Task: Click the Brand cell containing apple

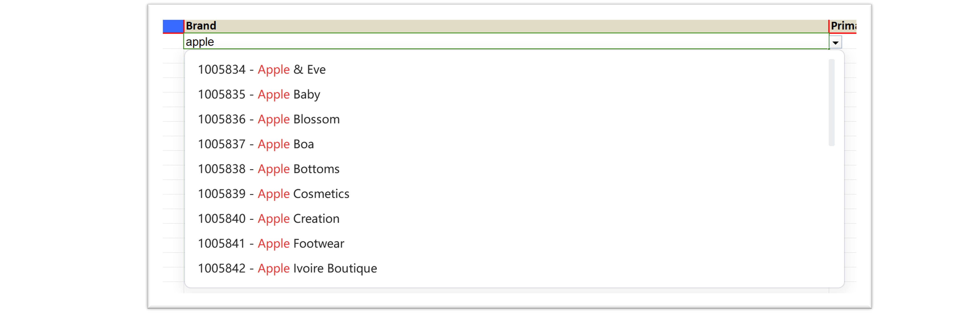Action: 506,41
